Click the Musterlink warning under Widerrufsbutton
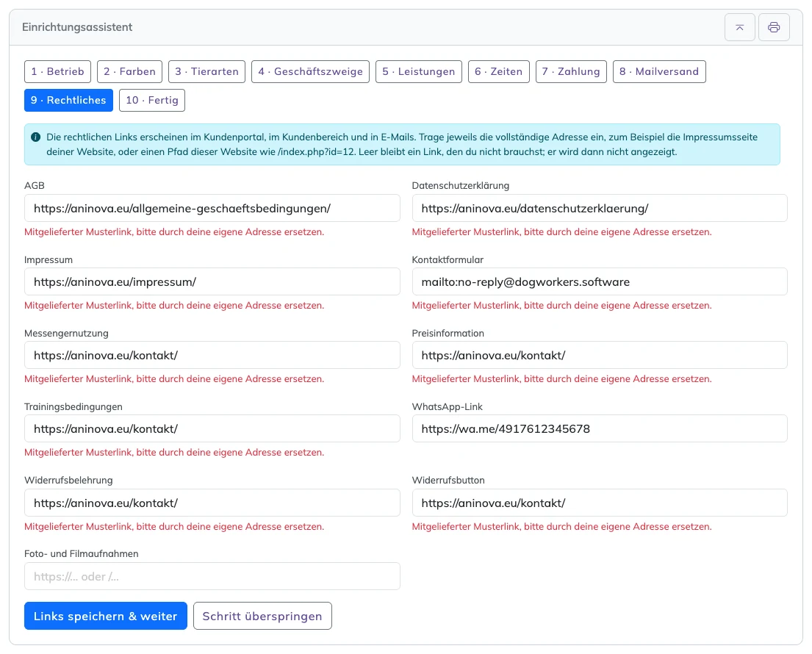Image resolution: width=812 pixels, height=654 pixels. [562, 527]
